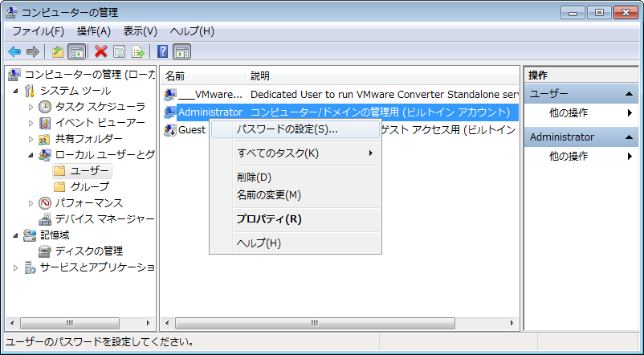The height and width of the screenshot is (355, 644).
Task: Expand the パフォーマンス tree node
Action: 31,203
